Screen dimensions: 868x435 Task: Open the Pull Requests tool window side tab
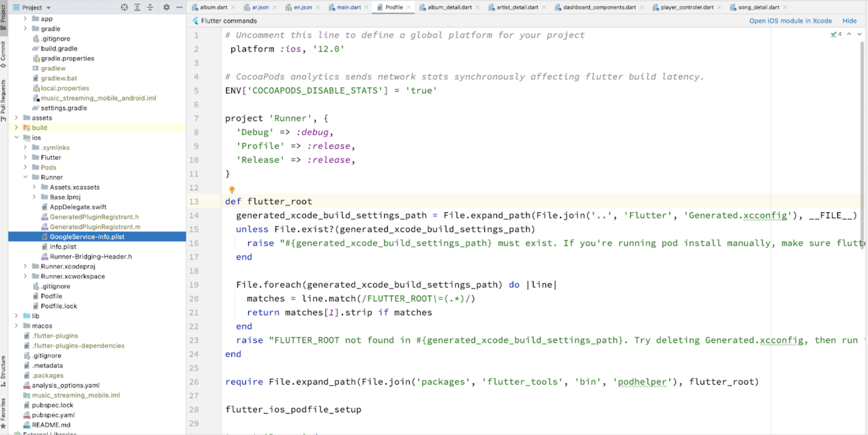[x=3, y=101]
